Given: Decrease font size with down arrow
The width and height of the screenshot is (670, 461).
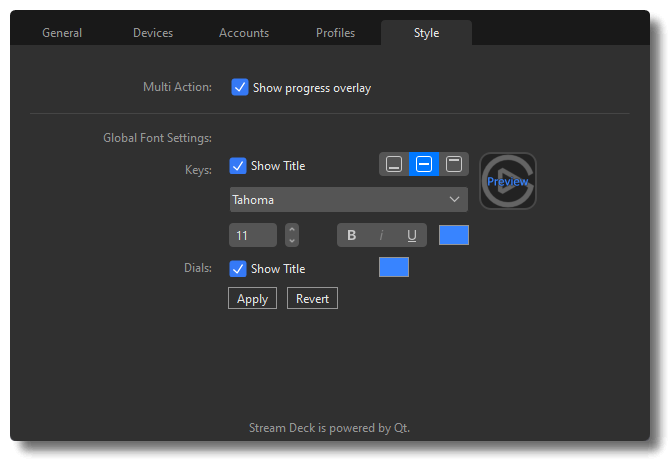Looking at the screenshot, I should 292,241.
